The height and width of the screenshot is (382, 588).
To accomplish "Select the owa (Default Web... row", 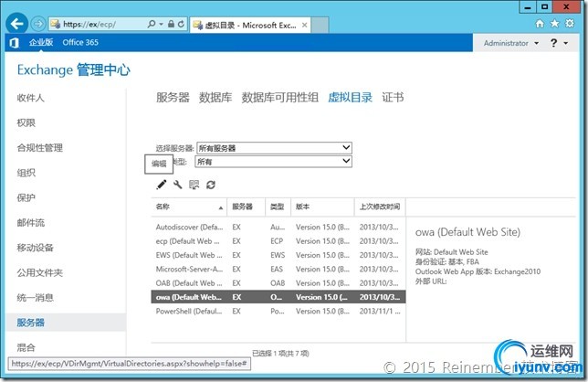I will pos(278,297).
